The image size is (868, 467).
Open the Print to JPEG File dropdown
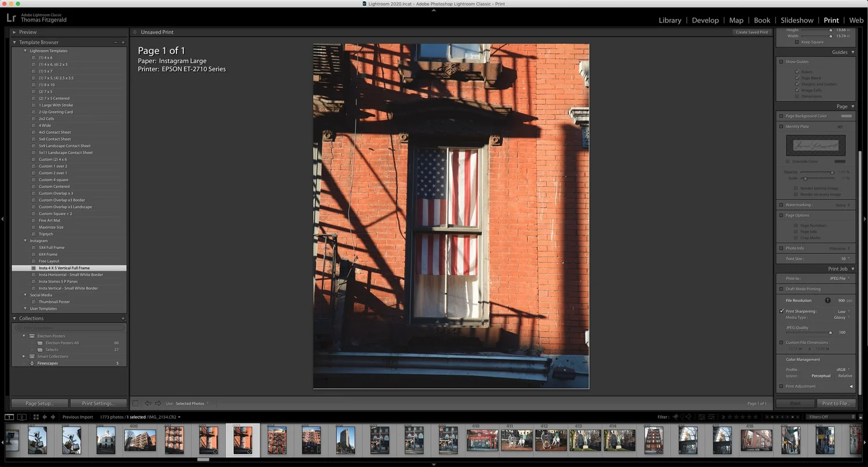point(840,278)
